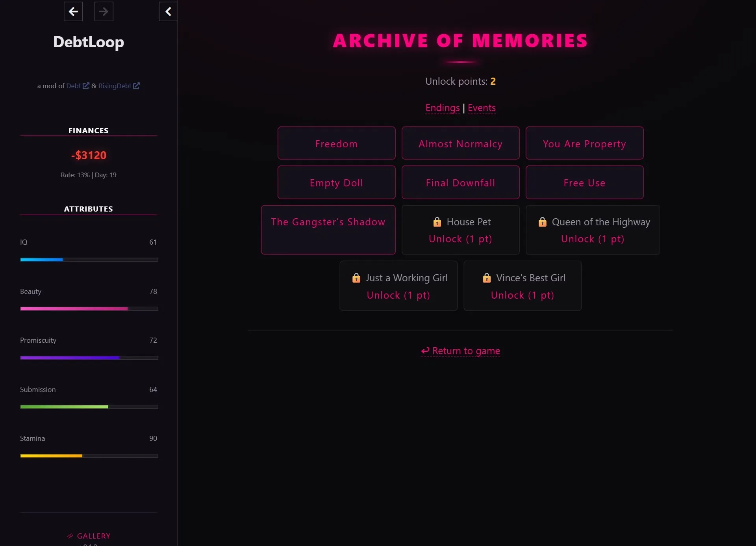
Task: Click lock icon beside Vince's Best Girl
Action: click(487, 278)
